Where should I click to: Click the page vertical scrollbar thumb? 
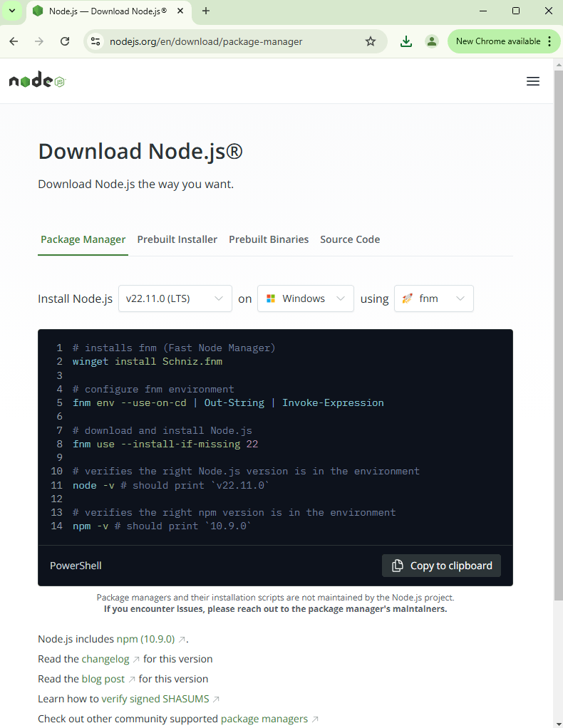(x=558, y=334)
